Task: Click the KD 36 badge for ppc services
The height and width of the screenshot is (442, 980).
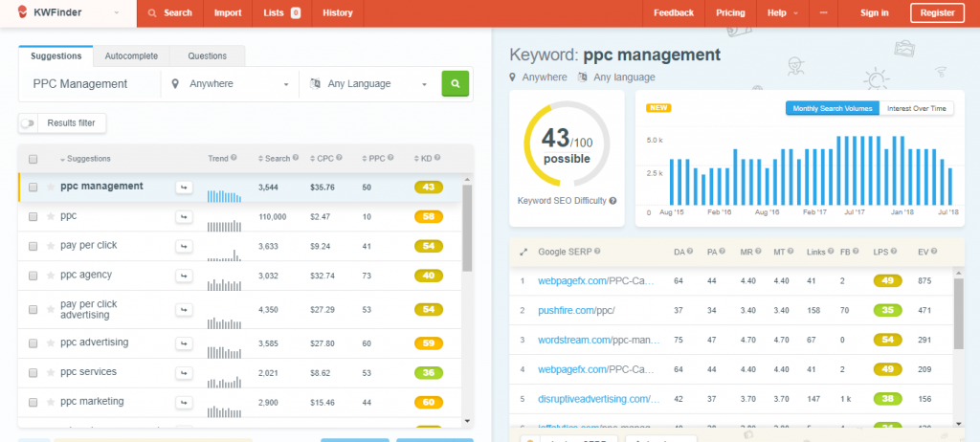Action: pyautogui.click(x=429, y=372)
